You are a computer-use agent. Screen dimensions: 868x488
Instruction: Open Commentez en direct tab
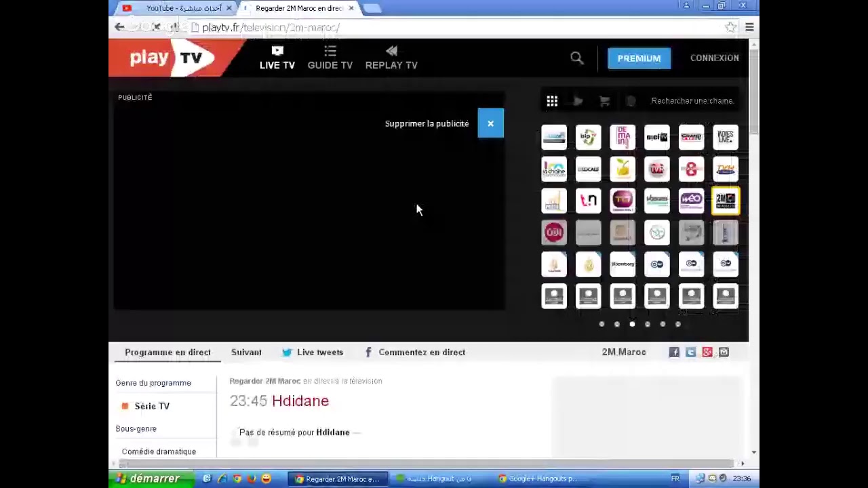pyautogui.click(x=415, y=352)
